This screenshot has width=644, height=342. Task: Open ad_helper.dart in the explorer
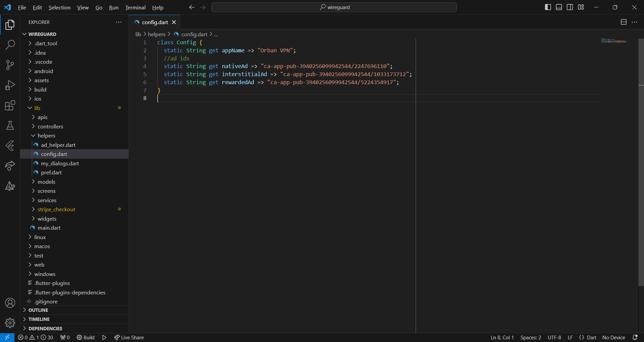tap(58, 145)
